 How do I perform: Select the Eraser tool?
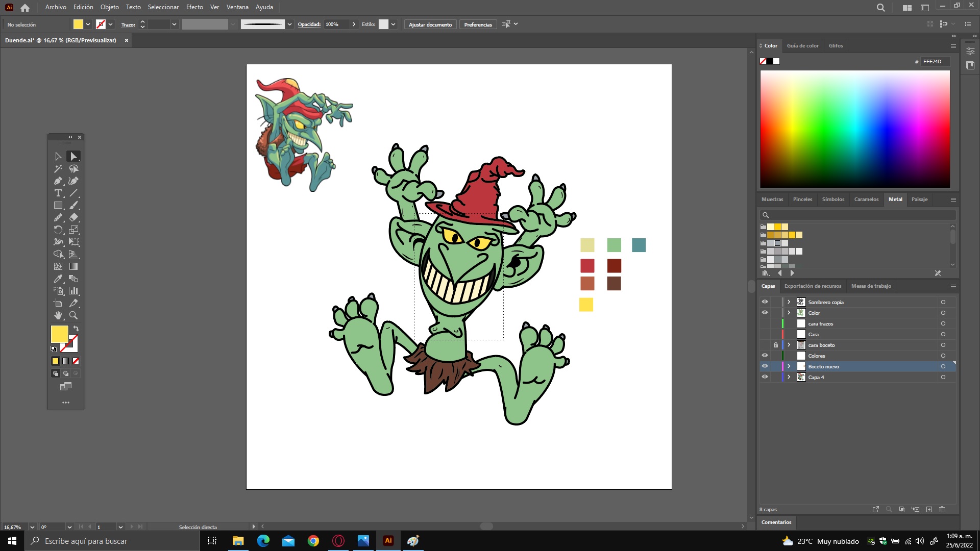click(73, 217)
